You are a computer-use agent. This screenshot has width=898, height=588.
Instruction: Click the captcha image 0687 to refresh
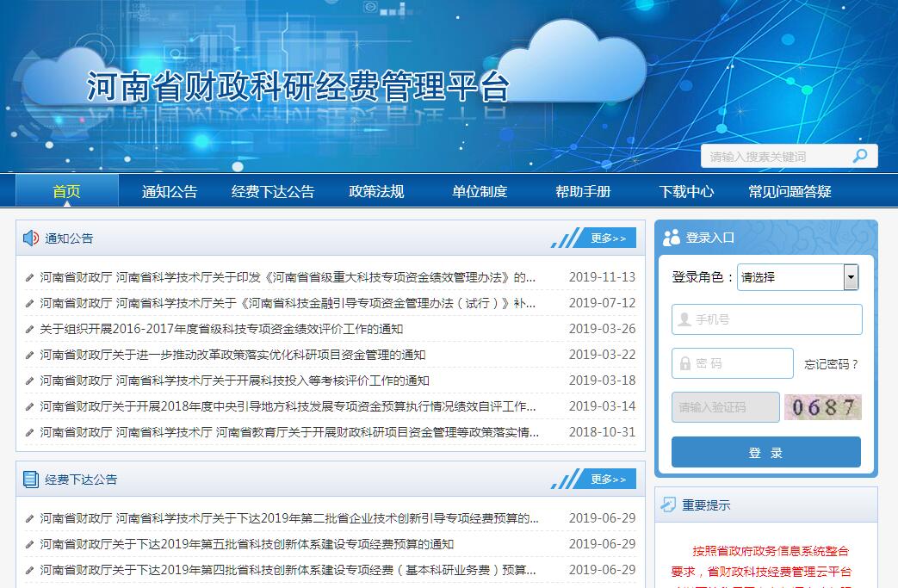click(823, 407)
